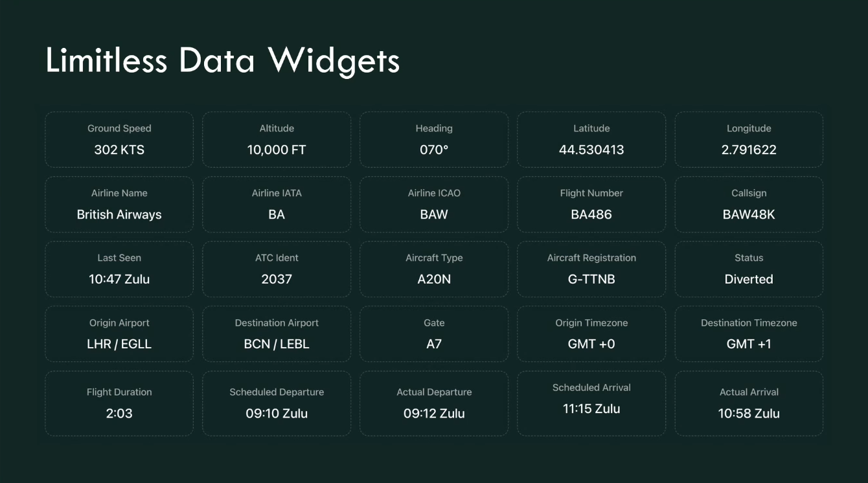Image resolution: width=868 pixels, height=483 pixels.
Task: Click the Airline Name British Airways card
Action: 119,205
